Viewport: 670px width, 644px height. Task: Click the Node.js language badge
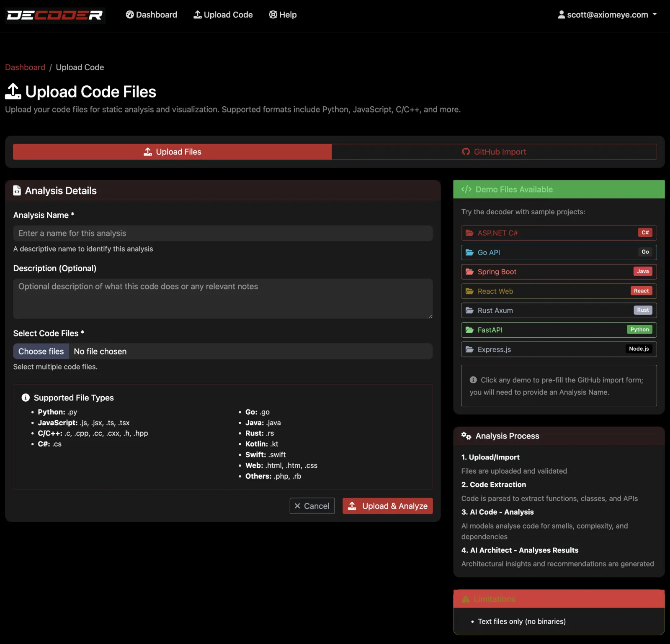pyautogui.click(x=639, y=349)
